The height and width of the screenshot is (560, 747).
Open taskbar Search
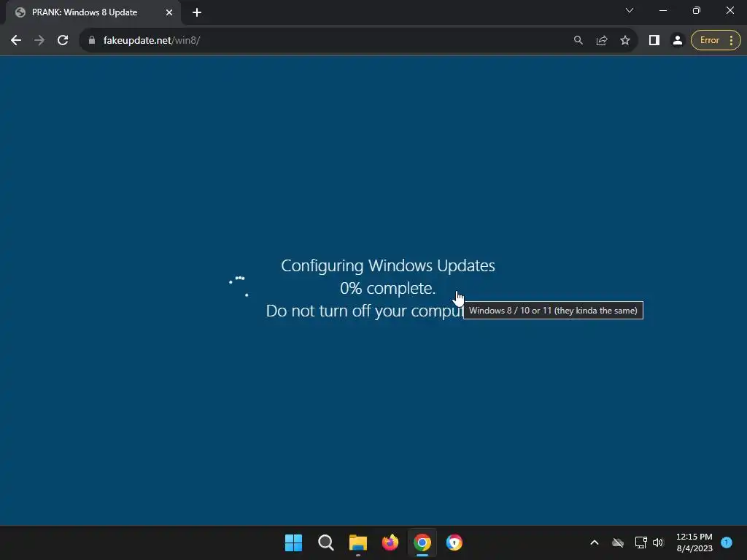(x=326, y=542)
